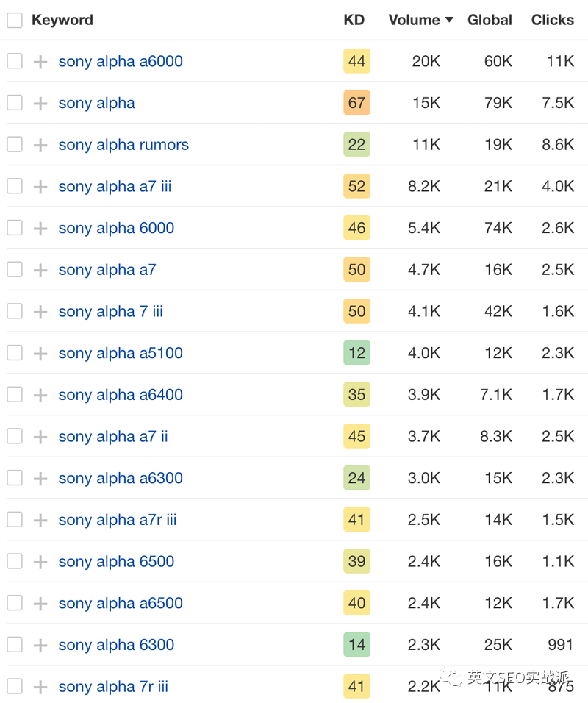Tick the checkbox for sony alpha a6300
Image resolution: width=588 pixels, height=703 pixels.
[x=15, y=478]
